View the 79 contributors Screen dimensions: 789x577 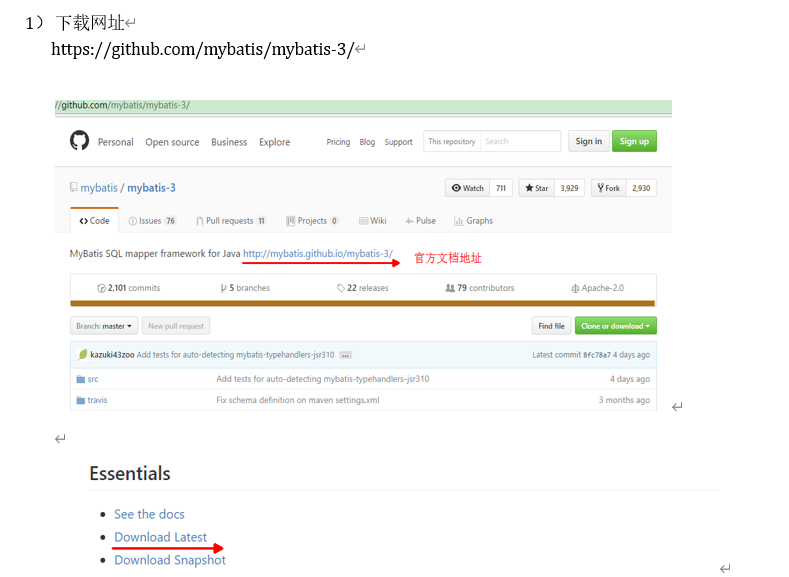tap(480, 288)
